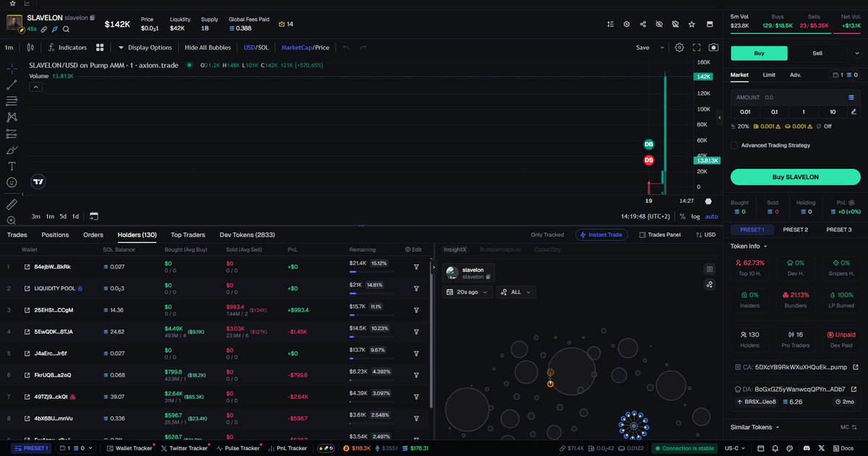This screenshot has width=868, height=456.
Task: Select PRESET 2 button
Action: pos(795,230)
